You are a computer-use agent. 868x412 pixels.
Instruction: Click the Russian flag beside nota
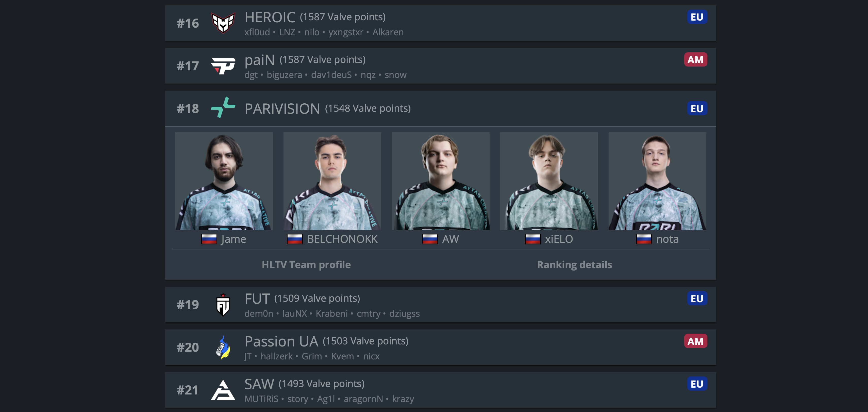tap(644, 239)
